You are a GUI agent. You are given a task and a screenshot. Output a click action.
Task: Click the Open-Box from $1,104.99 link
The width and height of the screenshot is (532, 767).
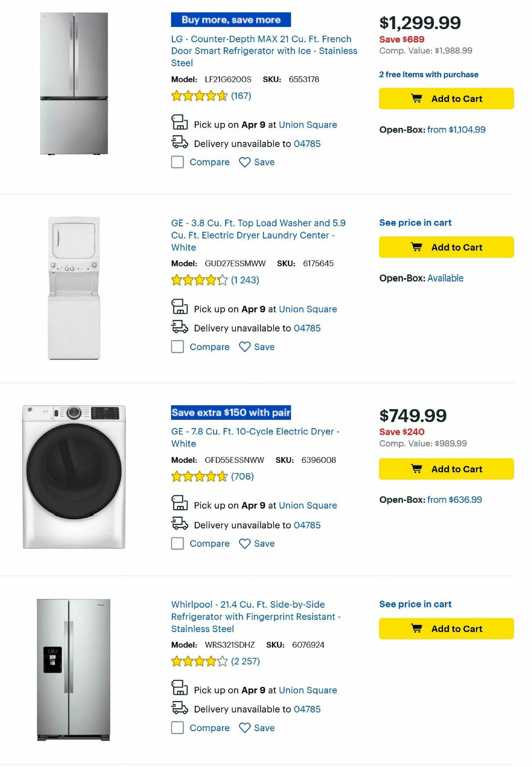[x=456, y=129]
